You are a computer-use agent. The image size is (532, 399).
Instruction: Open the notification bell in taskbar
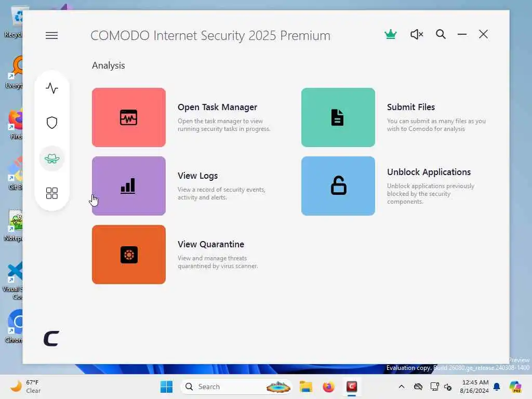click(497, 387)
